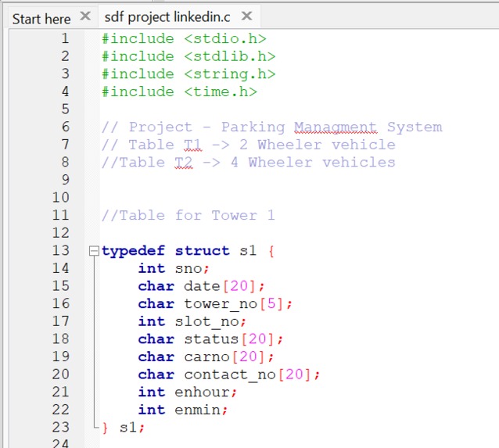
Task: Switch to the Start here tab
Action: point(41,19)
